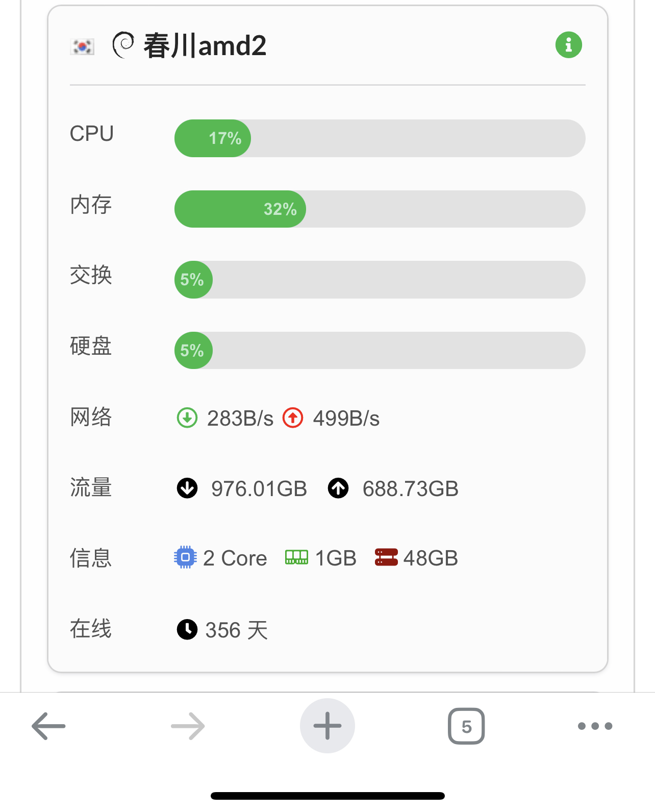Click the uptime clock icon
Viewport: 655px width, 812px height.
pyautogui.click(x=187, y=629)
